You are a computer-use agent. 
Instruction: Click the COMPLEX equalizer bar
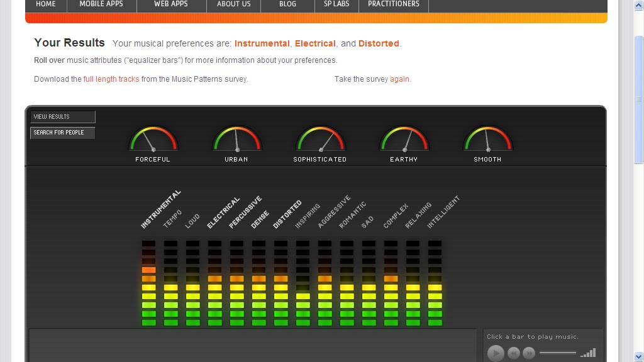click(x=391, y=283)
